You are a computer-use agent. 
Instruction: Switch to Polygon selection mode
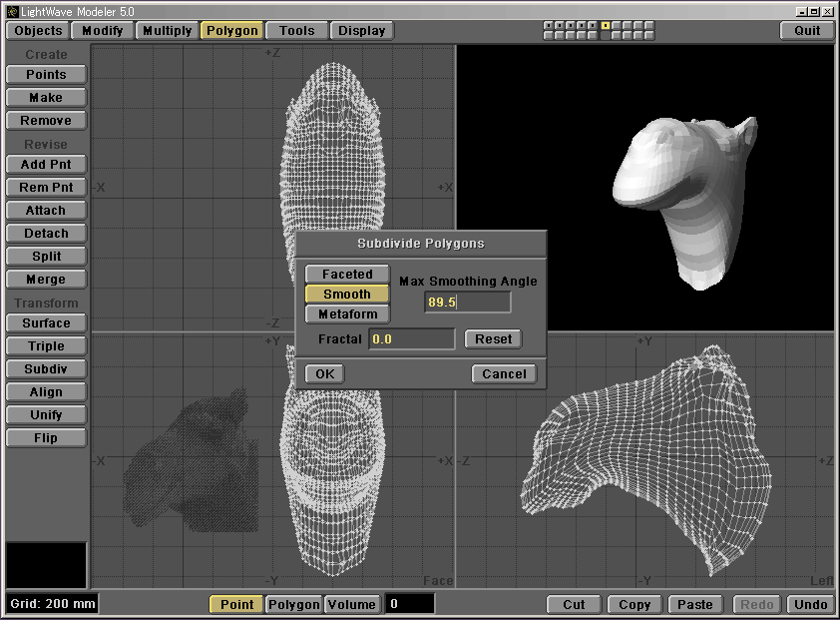[294, 604]
